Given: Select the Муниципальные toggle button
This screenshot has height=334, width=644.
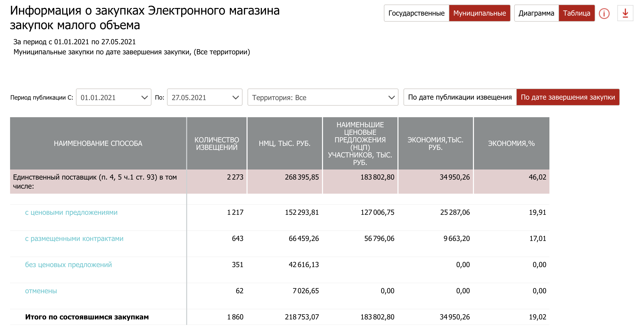Looking at the screenshot, I should click(x=479, y=13).
